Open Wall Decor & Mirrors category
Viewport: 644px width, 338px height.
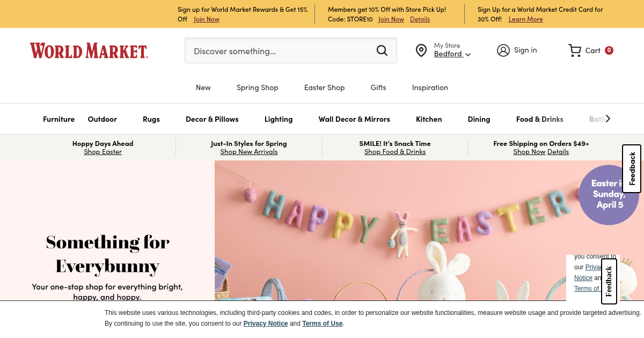pyautogui.click(x=354, y=119)
